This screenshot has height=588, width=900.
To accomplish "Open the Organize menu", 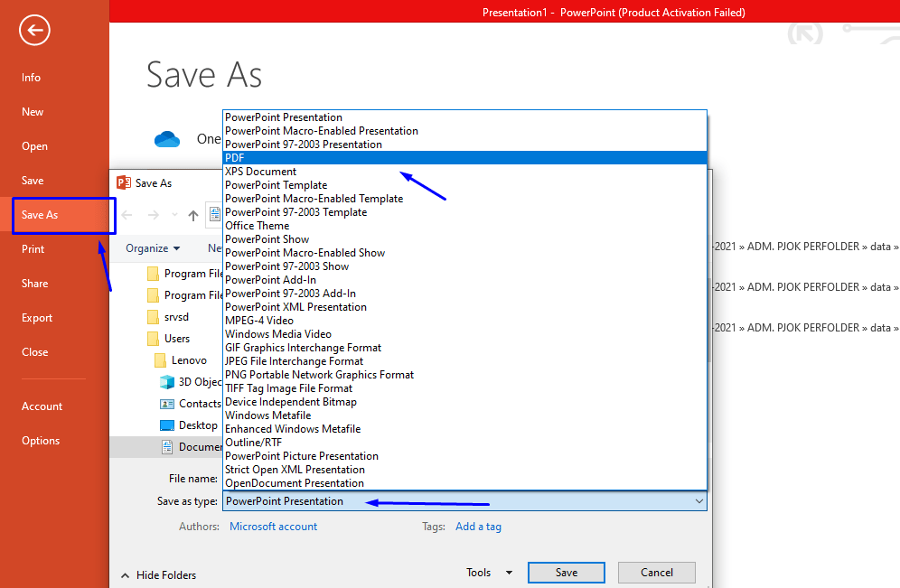I will coord(152,247).
